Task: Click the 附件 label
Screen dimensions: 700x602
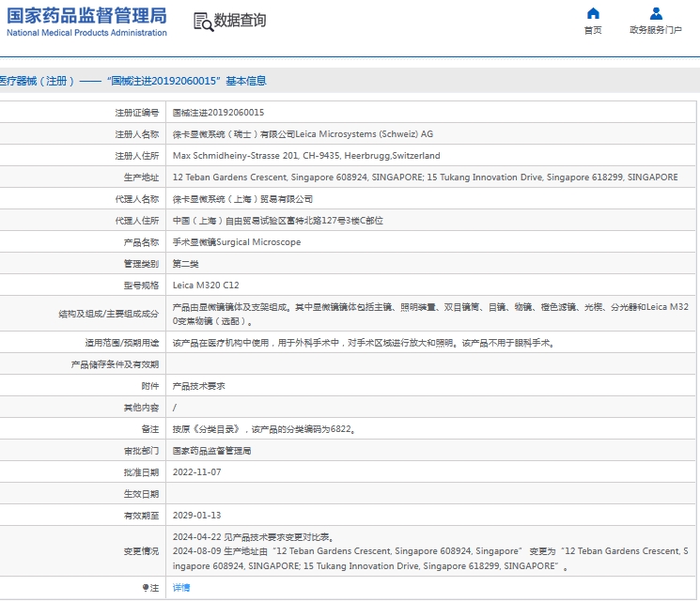Action: pos(150,386)
